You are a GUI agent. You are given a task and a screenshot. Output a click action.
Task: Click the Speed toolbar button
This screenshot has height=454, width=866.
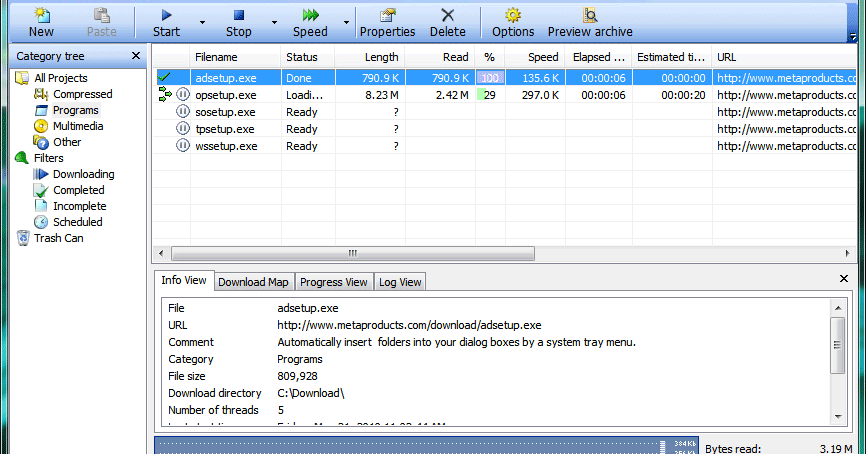pos(310,23)
